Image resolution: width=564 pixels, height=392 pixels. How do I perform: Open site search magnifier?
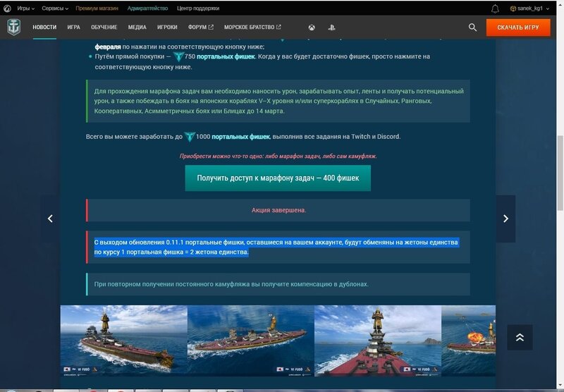tap(472, 27)
